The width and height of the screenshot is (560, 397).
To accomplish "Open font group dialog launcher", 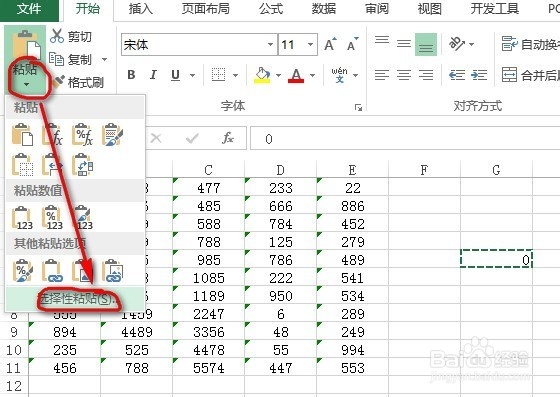I will click(358, 107).
